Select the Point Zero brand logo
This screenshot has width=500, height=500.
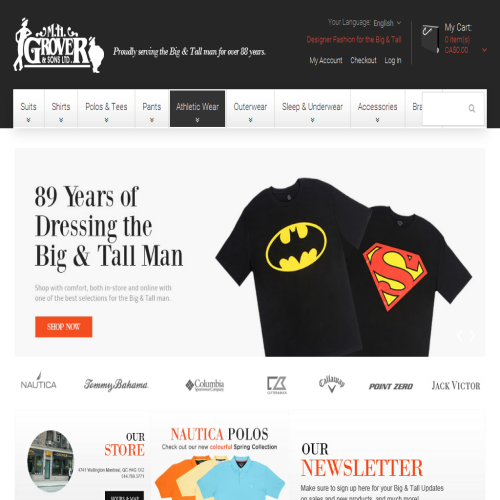tap(391, 386)
